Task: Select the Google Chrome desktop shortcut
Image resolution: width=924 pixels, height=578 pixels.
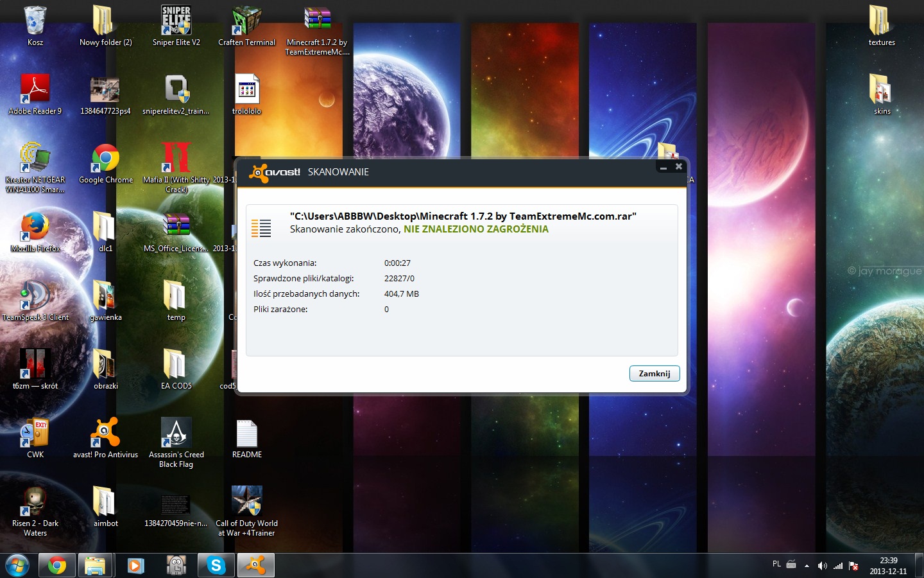Action: point(105,164)
